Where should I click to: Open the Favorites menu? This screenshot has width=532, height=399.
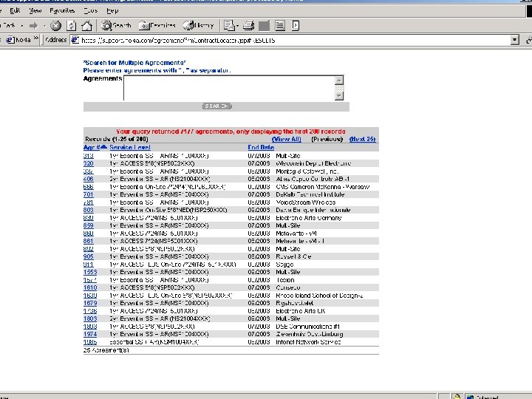62,10
